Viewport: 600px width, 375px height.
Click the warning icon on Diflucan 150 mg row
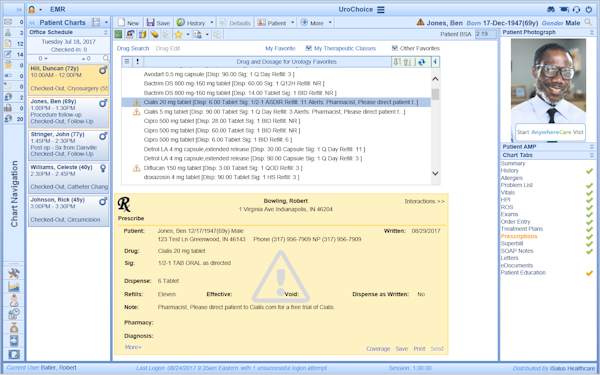pos(137,168)
